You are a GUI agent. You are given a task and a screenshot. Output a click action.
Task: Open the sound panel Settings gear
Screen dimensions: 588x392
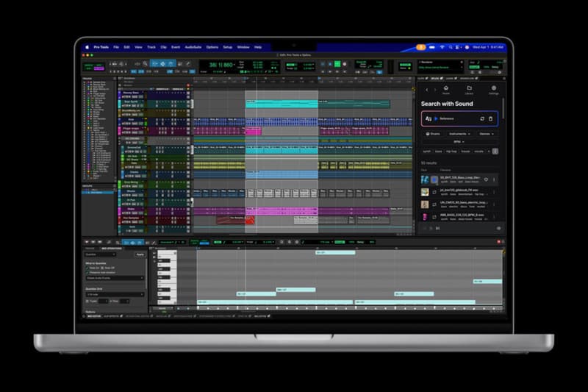(493, 89)
